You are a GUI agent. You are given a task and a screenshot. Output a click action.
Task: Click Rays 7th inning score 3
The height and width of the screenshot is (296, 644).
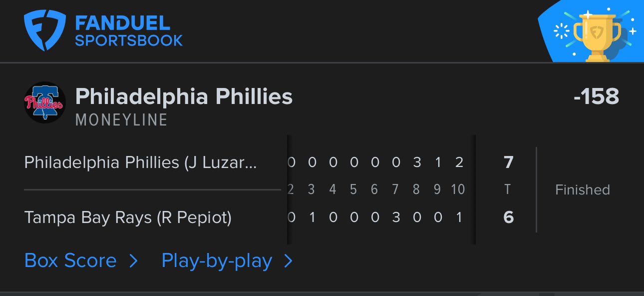pyautogui.click(x=396, y=217)
